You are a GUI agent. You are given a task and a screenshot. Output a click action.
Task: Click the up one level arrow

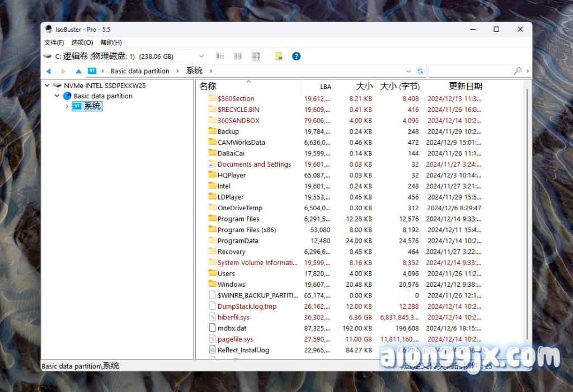[x=78, y=71]
